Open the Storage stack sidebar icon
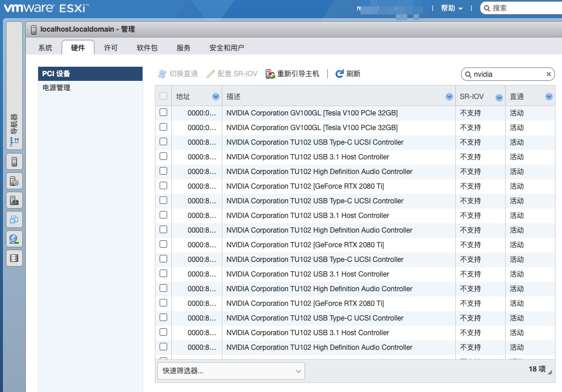 pos(14,258)
